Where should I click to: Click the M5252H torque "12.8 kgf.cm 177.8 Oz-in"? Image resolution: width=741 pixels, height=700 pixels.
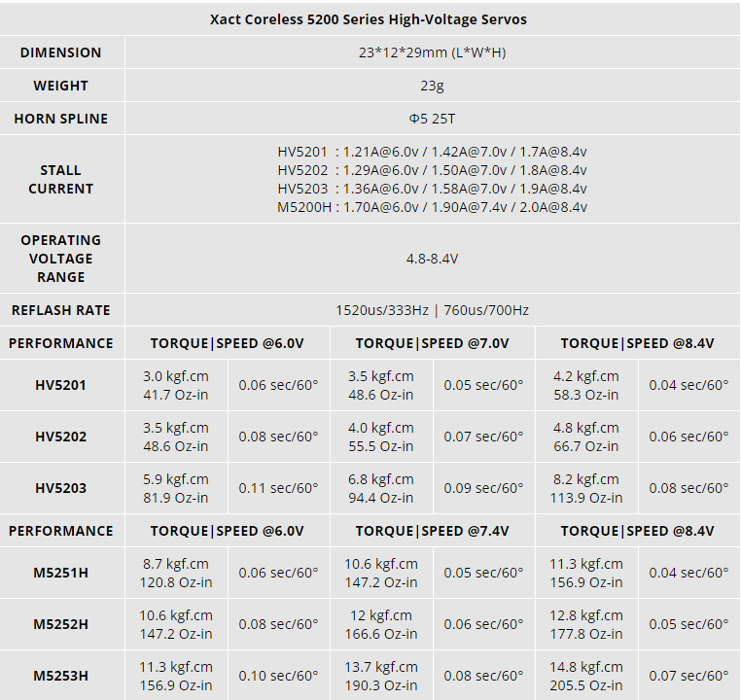pos(586,624)
